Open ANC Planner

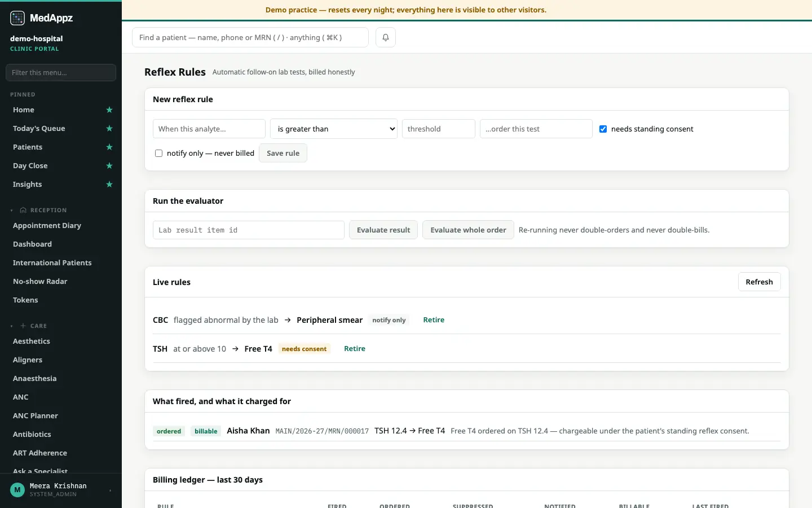(x=36, y=416)
